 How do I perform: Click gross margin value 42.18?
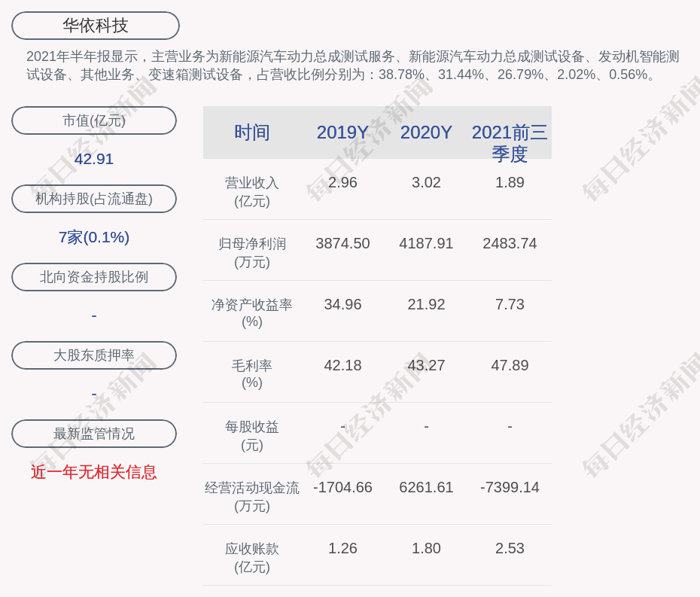coord(342,365)
